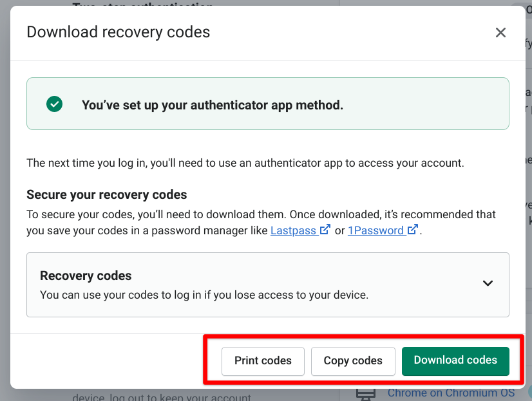Viewport: 532px width, 401px height.
Task: Click the 'You can use your codes' description
Action: [204, 295]
